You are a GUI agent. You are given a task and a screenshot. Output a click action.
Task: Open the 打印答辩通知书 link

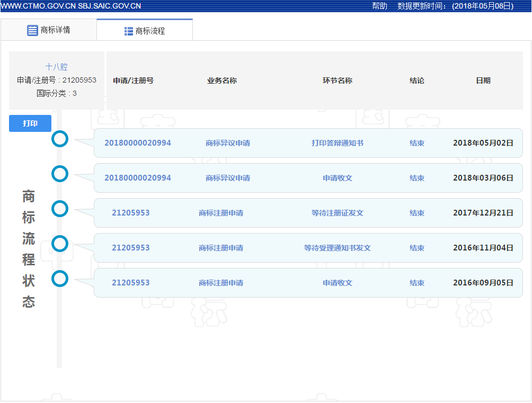point(338,143)
